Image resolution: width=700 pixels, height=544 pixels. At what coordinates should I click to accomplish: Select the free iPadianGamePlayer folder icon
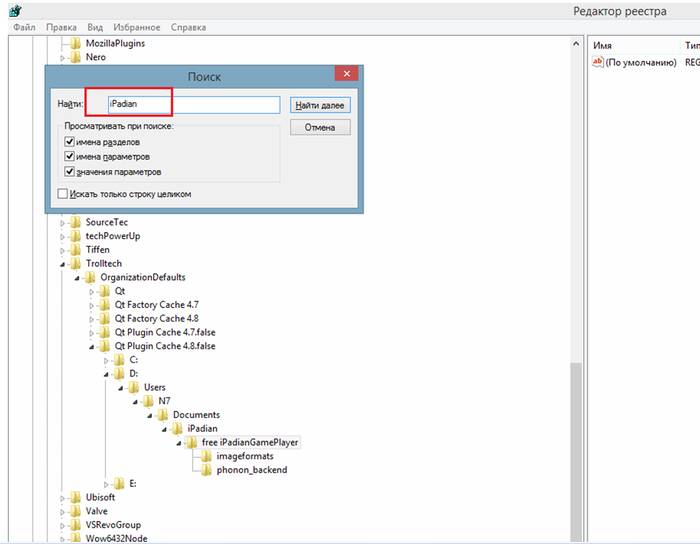point(193,442)
